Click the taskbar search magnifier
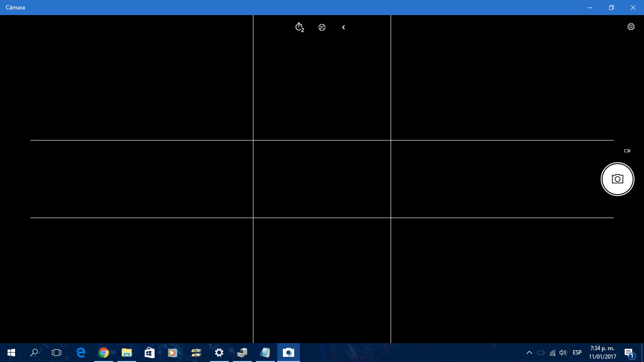 pos(34,353)
